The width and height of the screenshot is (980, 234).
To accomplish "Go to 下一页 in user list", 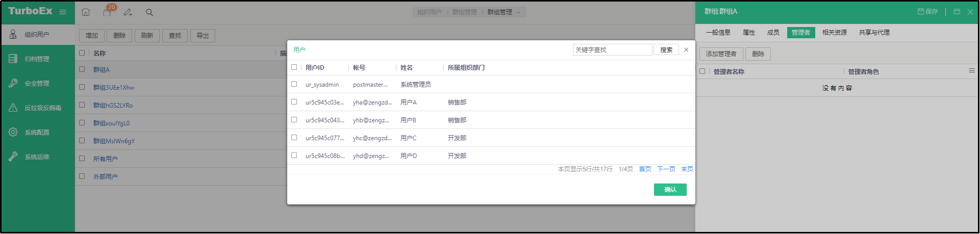I will (x=666, y=169).
